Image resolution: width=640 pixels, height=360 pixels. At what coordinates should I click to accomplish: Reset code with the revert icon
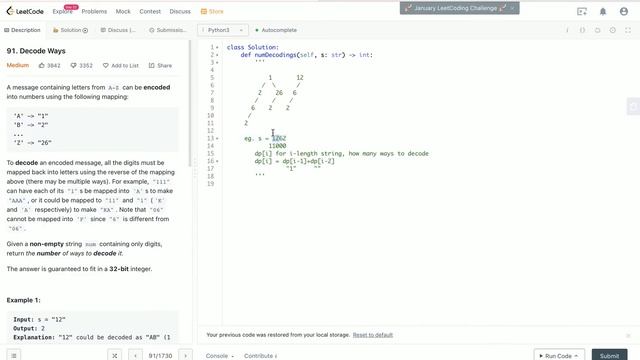[598, 30]
